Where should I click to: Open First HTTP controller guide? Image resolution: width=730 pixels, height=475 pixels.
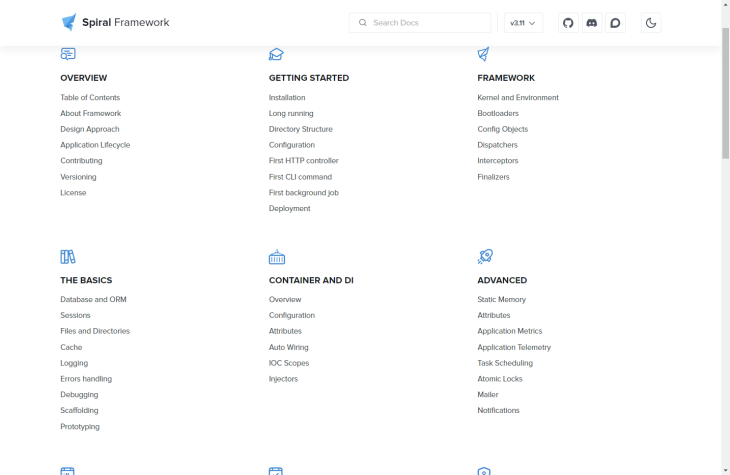point(303,161)
